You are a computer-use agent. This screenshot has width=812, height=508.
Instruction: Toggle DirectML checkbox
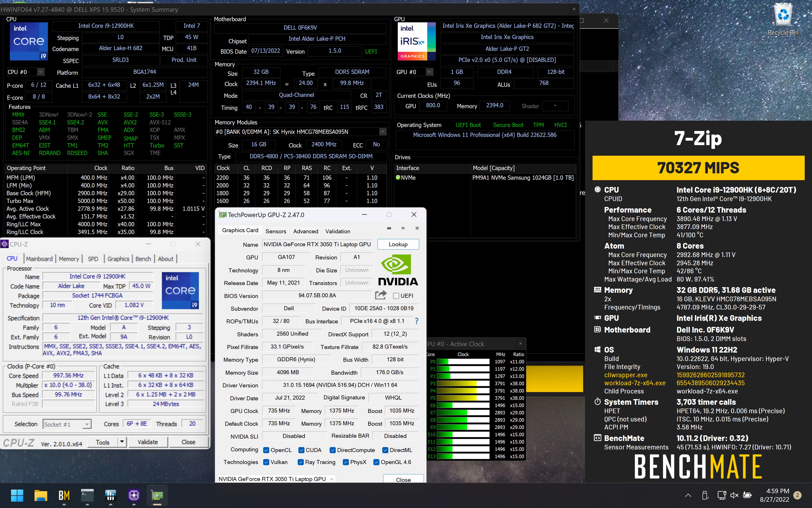pyautogui.click(x=385, y=450)
